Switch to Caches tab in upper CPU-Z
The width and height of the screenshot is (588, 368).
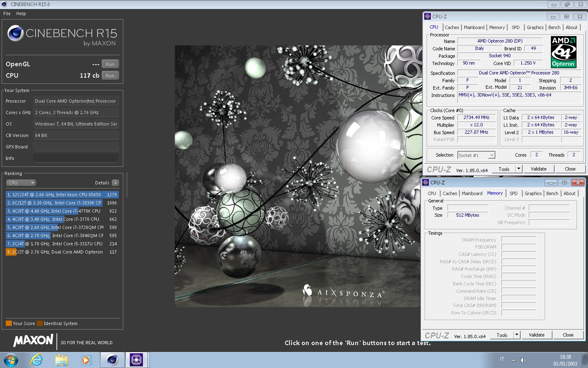point(452,27)
